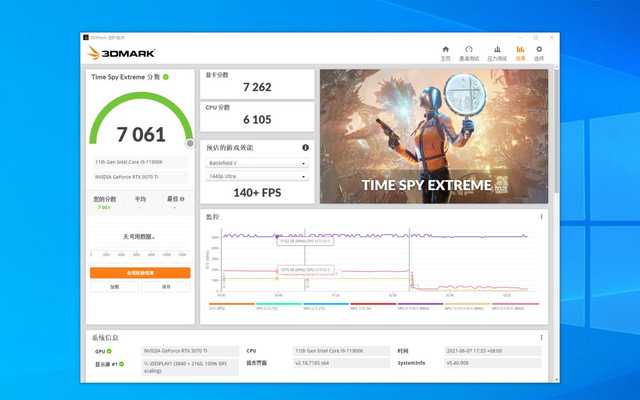
Task: Click the green check next to Time Spy Extreme score
Action: coord(166,77)
